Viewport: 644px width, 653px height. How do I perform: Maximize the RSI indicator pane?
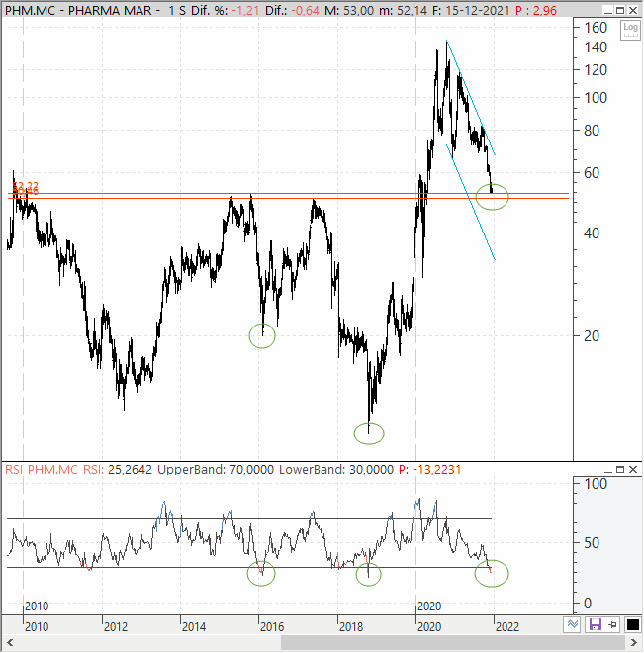[620, 469]
